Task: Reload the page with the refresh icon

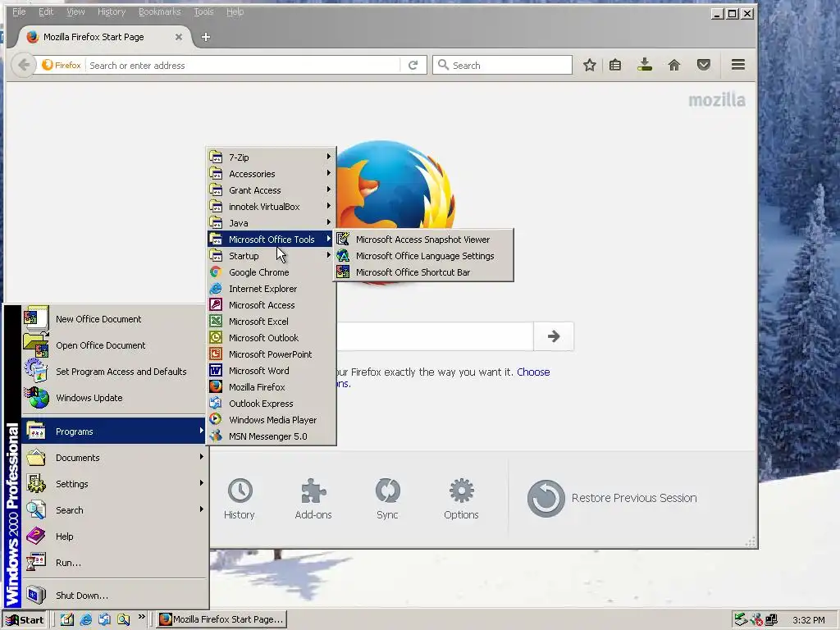Action: click(x=413, y=66)
